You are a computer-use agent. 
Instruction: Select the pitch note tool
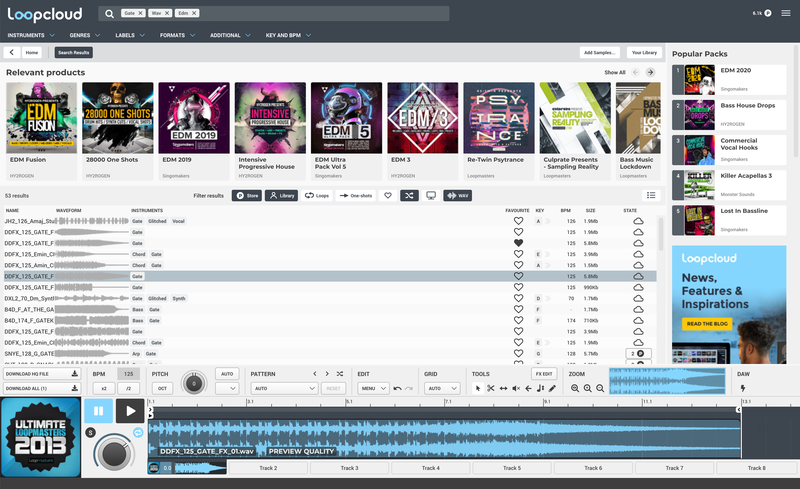[540, 388]
